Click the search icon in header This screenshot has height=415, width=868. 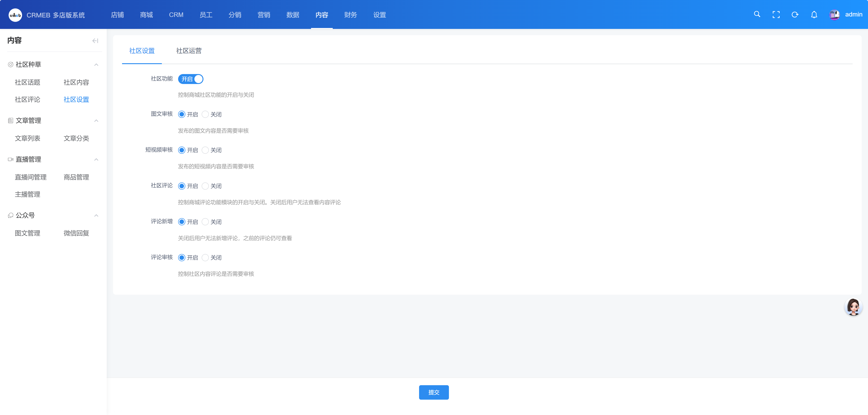[757, 14]
